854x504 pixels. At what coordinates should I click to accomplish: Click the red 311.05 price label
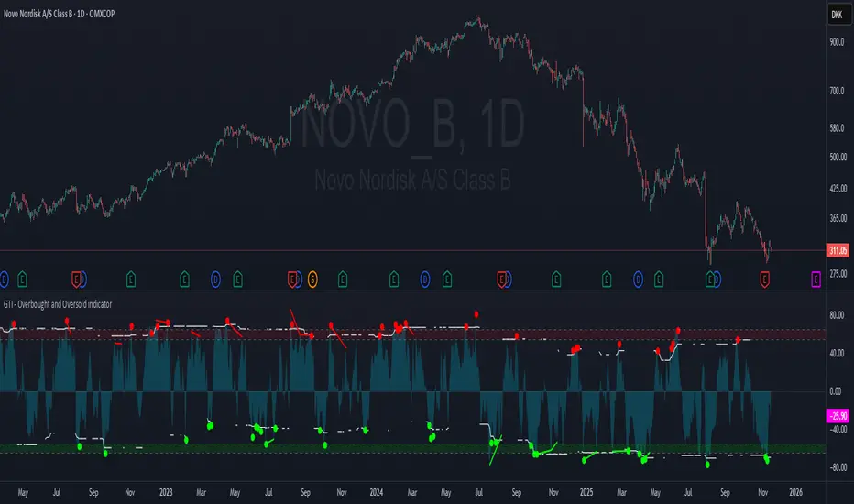[838, 251]
